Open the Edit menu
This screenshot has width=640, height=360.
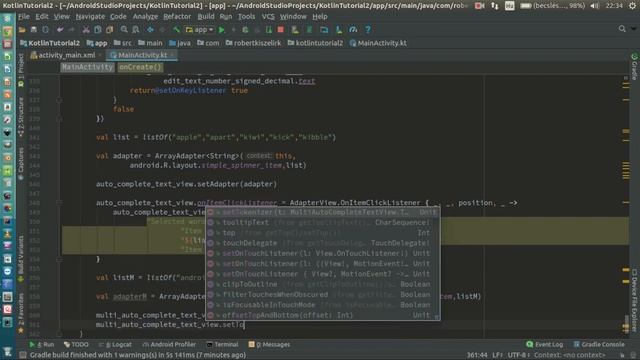[42, 16]
